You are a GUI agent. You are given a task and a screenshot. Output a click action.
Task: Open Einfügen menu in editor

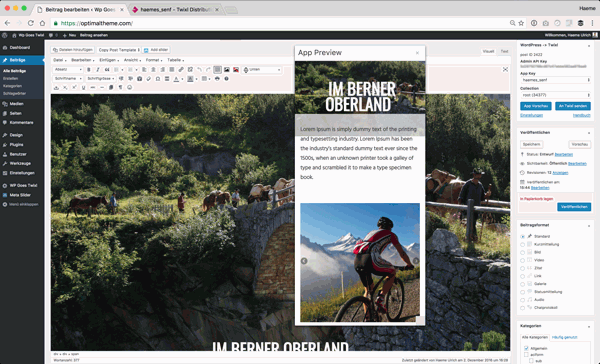pyautogui.click(x=109, y=60)
